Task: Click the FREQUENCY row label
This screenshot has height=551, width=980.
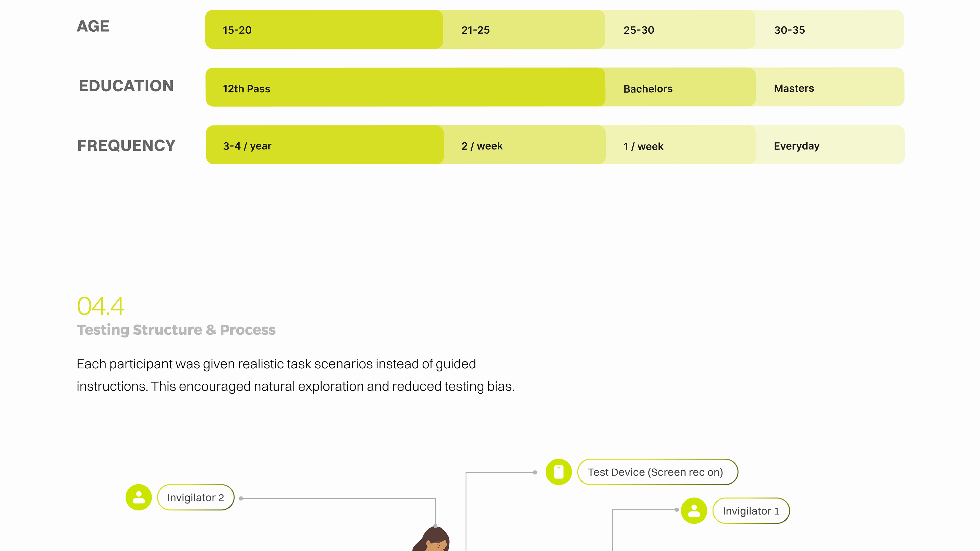Action: (x=126, y=146)
